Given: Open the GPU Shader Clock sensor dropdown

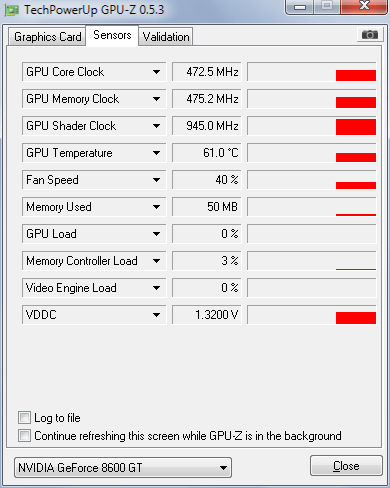Looking at the screenshot, I should point(156,126).
